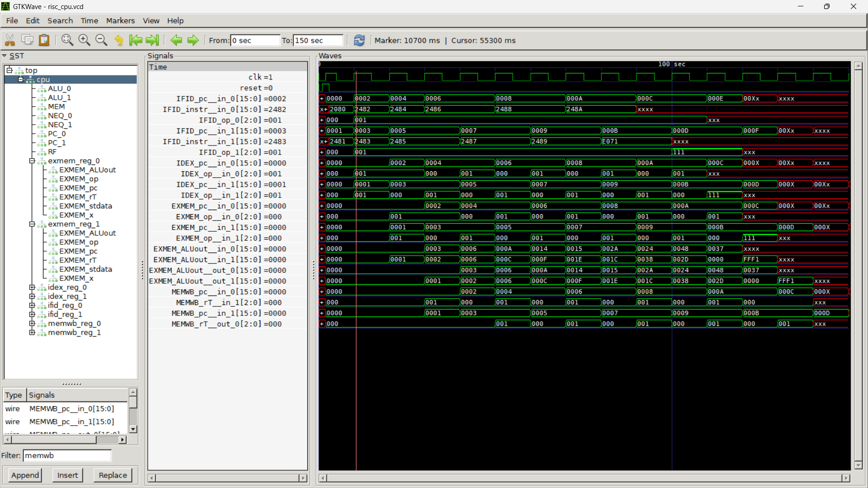Viewport: 868px width, 488px height.
Task: Click the Filter input field
Action: pos(67,455)
